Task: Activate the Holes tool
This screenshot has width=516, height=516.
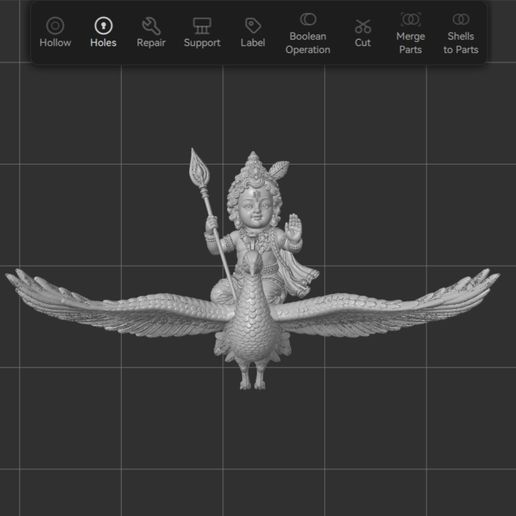Action: point(103,33)
